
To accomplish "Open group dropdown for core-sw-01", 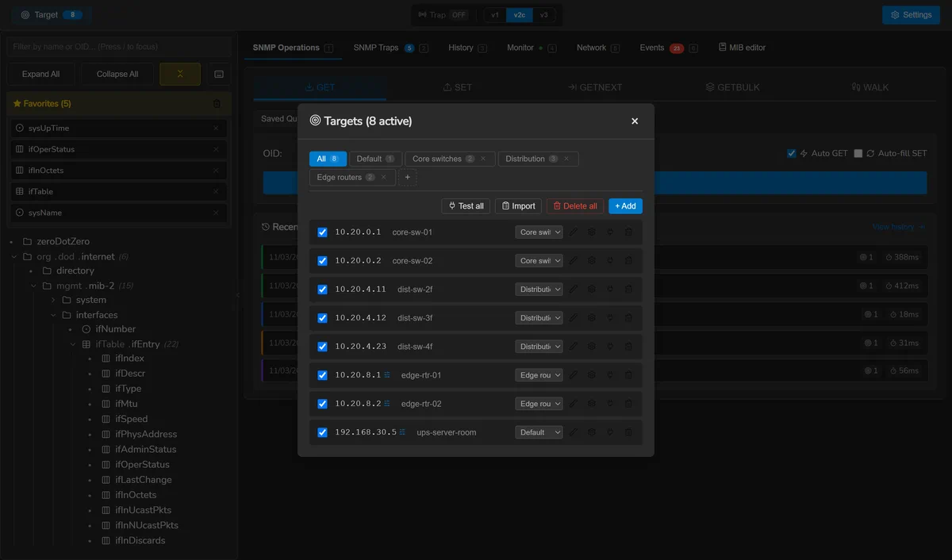I will pos(539,232).
